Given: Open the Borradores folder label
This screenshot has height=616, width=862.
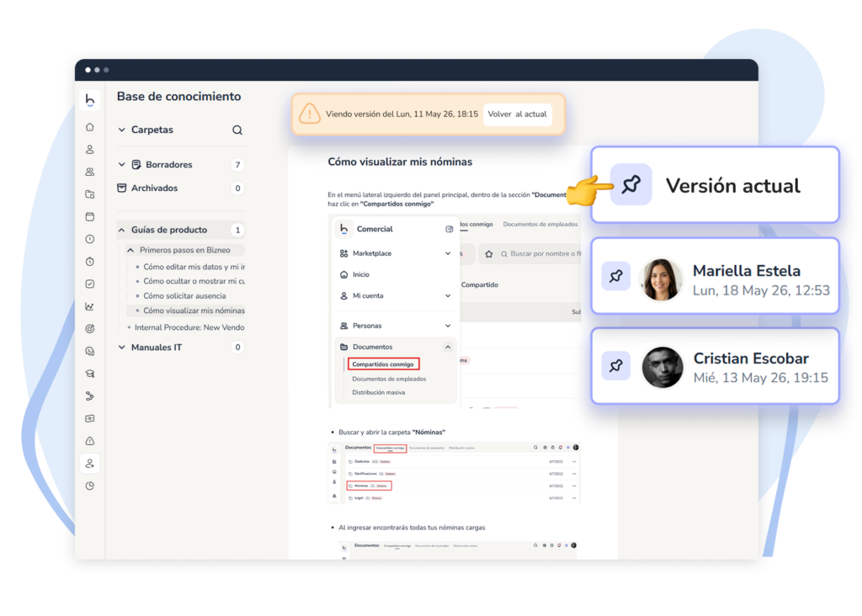Looking at the screenshot, I should [169, 164].
